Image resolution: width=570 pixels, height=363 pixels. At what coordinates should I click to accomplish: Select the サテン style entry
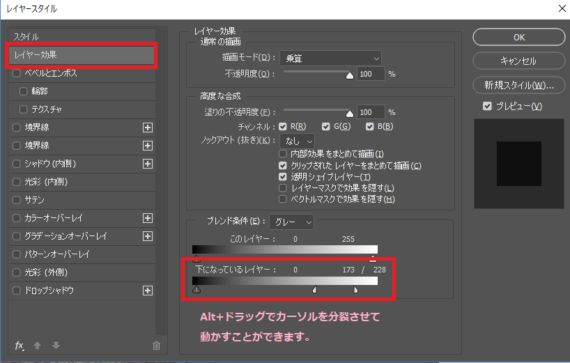[82, 200]
